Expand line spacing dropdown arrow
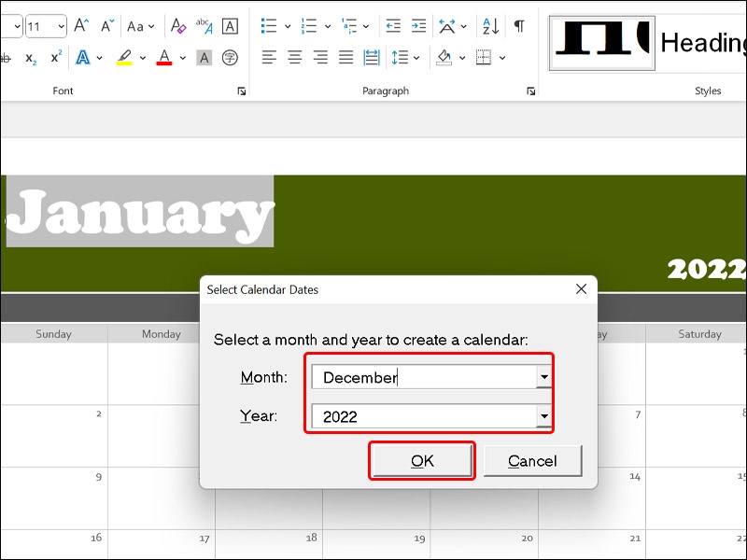Viewport: 747px width, 560px height. 416,58
